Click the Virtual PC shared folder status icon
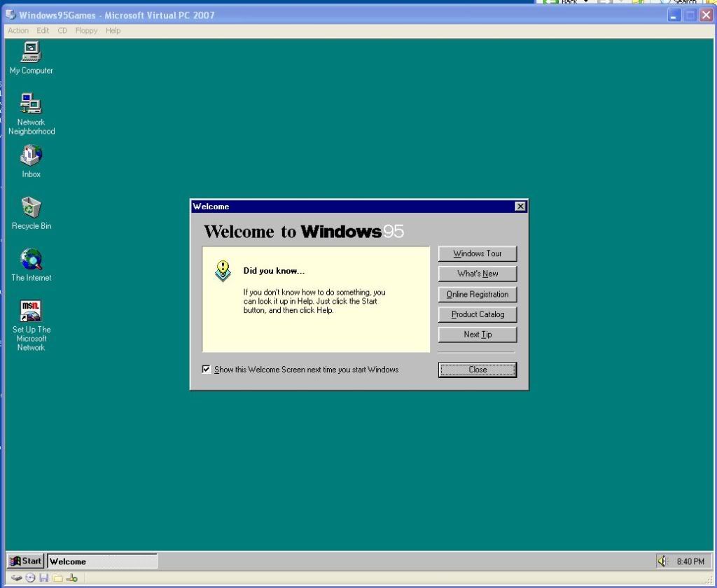This screenshot has width=717, height=588. click(57, 578)
